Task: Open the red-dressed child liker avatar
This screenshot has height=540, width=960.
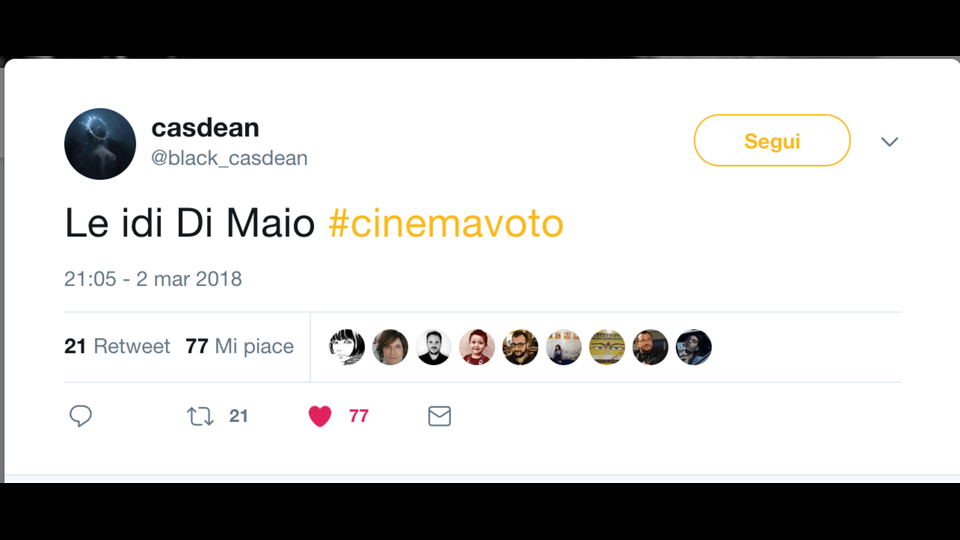Action: pyautogui.click(x=477, y=347)
